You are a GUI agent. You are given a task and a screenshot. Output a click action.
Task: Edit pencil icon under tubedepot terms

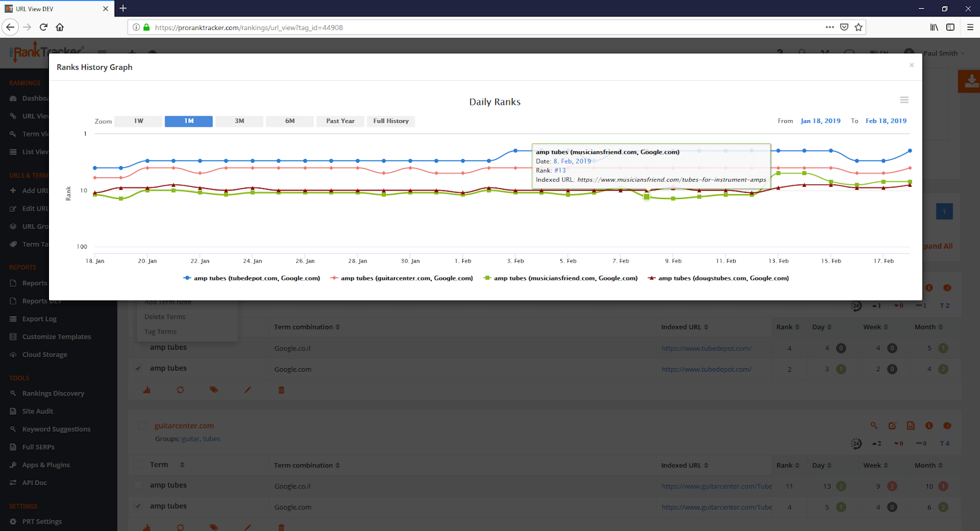(247, 390)
